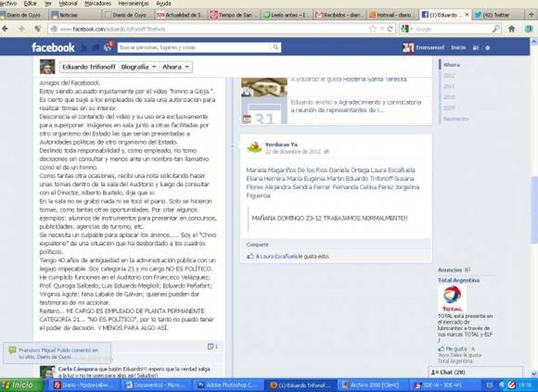Open the friend requests icon
The image size is (538, 392).
[x=84, y=48]
